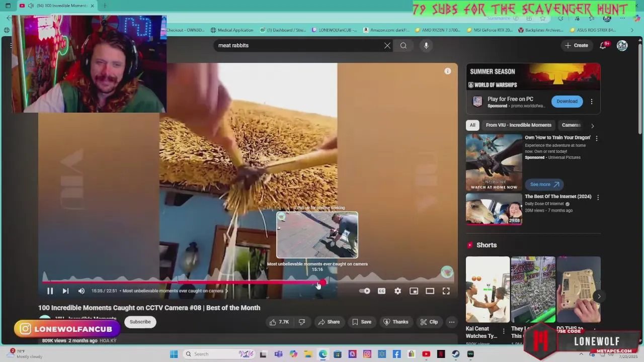Toggle theater mode on the player
Viewport: 644px width, 362px height.
click(x=430, y=291)
